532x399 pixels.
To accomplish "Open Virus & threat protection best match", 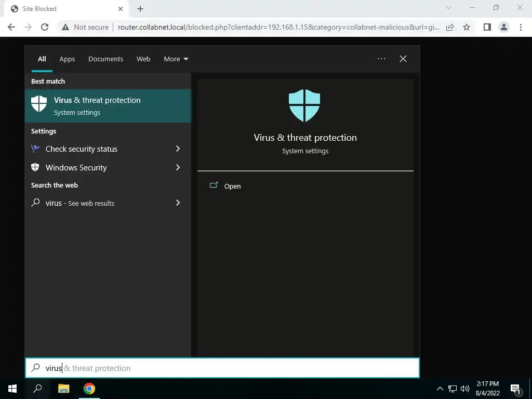I will pyautogui.click(x=108, y=106).
